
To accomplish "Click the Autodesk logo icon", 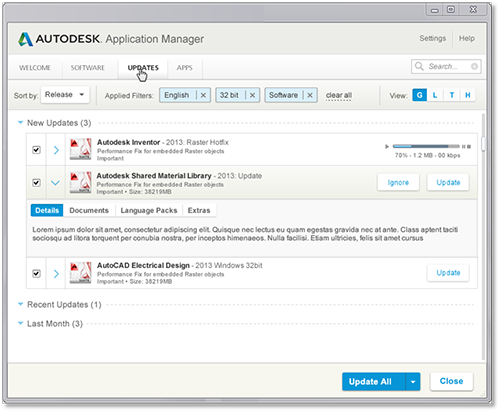I will (25, 39).
